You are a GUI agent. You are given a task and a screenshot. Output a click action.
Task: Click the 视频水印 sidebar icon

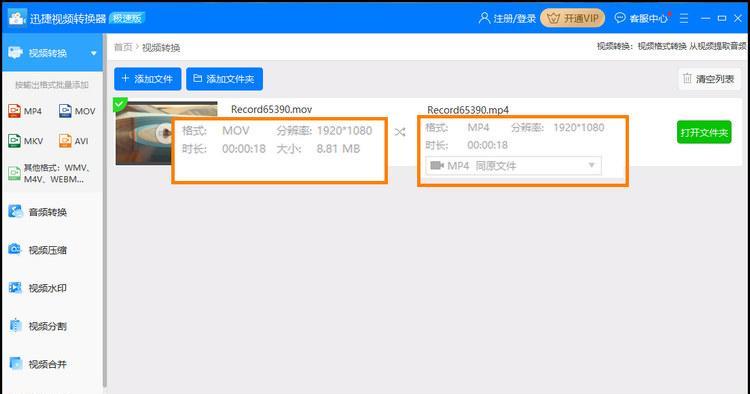tap(15, 287)
